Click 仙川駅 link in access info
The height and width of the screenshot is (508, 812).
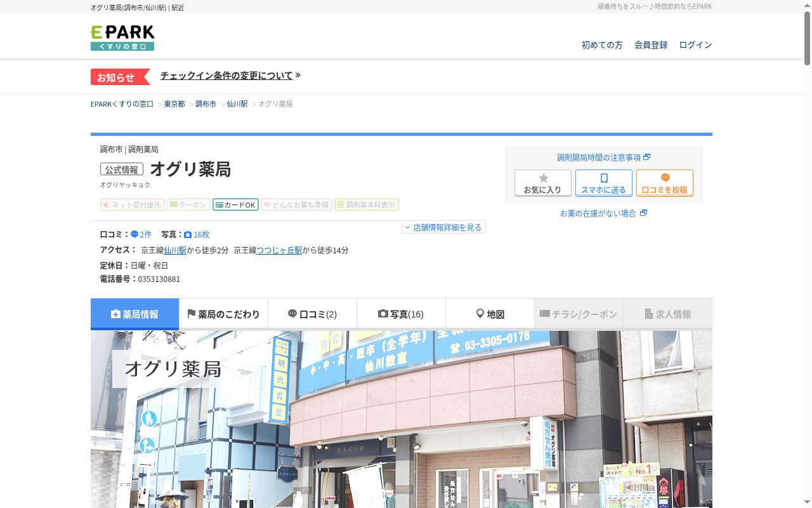pos(175,250)
